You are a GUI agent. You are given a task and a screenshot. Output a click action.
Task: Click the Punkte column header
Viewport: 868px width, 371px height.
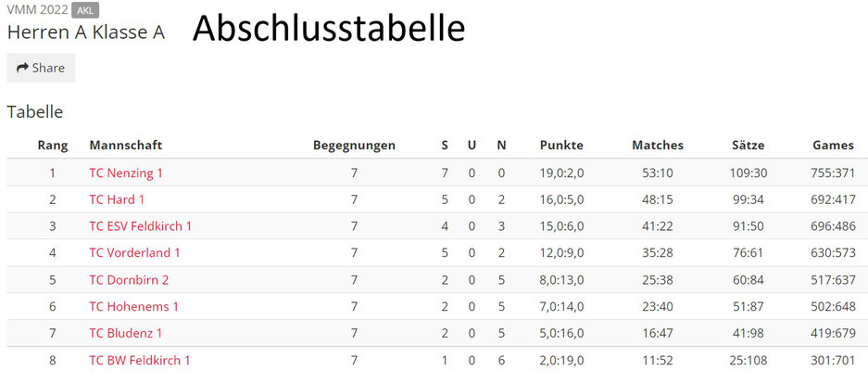point(561,146)
